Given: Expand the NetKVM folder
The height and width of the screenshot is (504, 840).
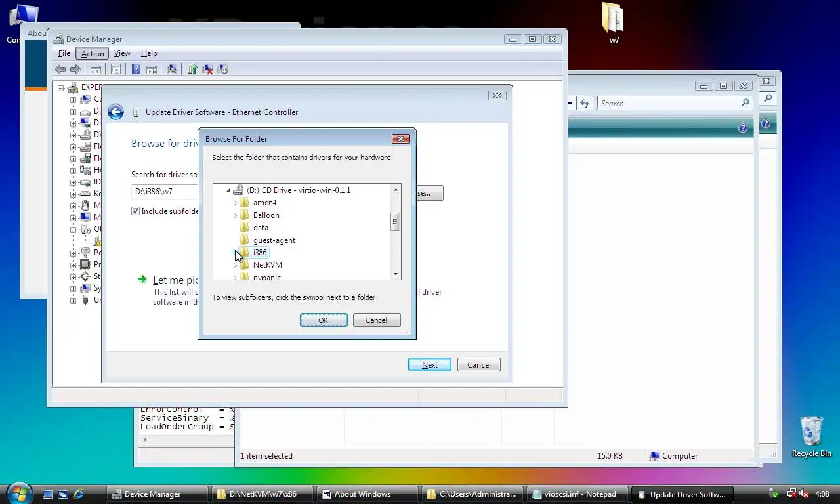Looking at the screenshot, I should pos(236,265).
